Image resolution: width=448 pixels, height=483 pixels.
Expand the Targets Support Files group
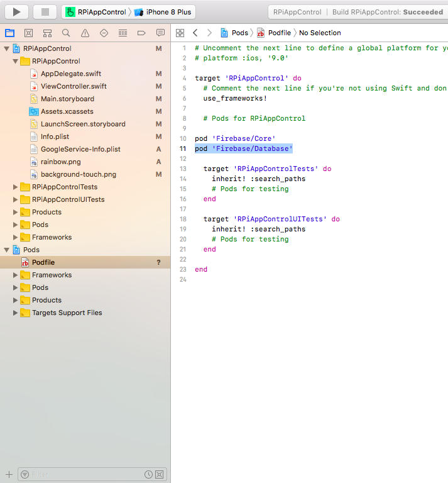click(16, 313)
